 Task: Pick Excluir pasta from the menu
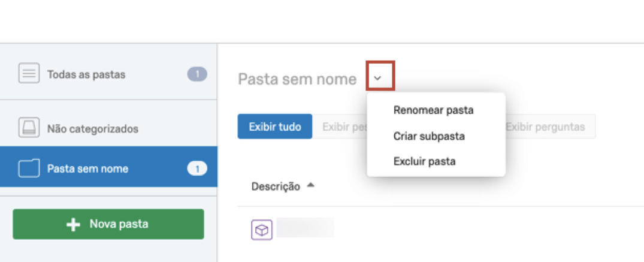coord(424,161)
